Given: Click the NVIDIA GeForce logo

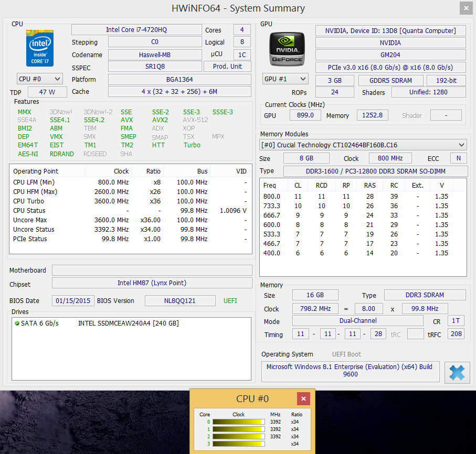Looking at the screenshot, I should tap(287, 49).
